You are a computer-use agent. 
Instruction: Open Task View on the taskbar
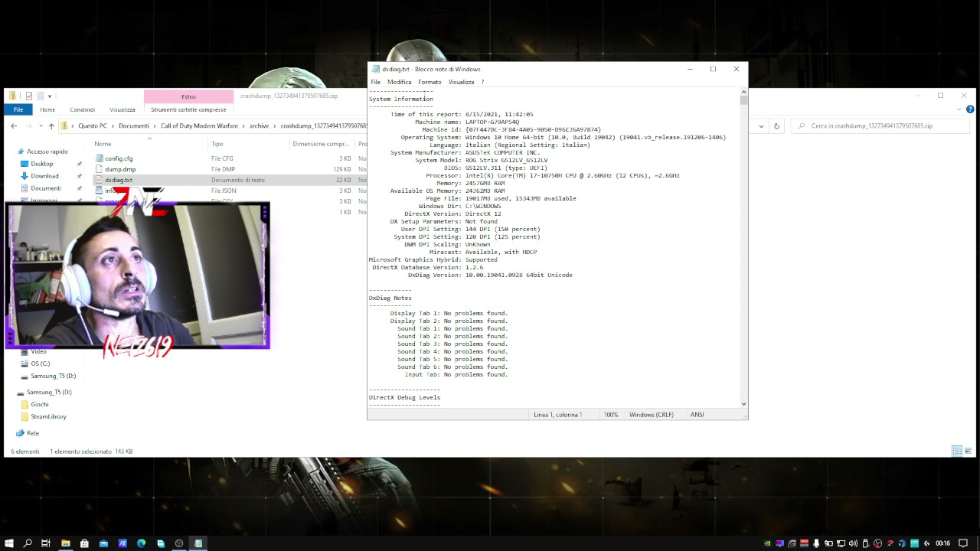point(46,543)
